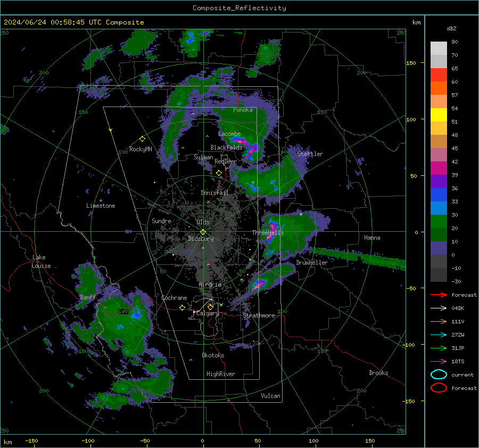Click the yellow diamond marker below Cochrane
479x448 pixels.
pos(182,307)
